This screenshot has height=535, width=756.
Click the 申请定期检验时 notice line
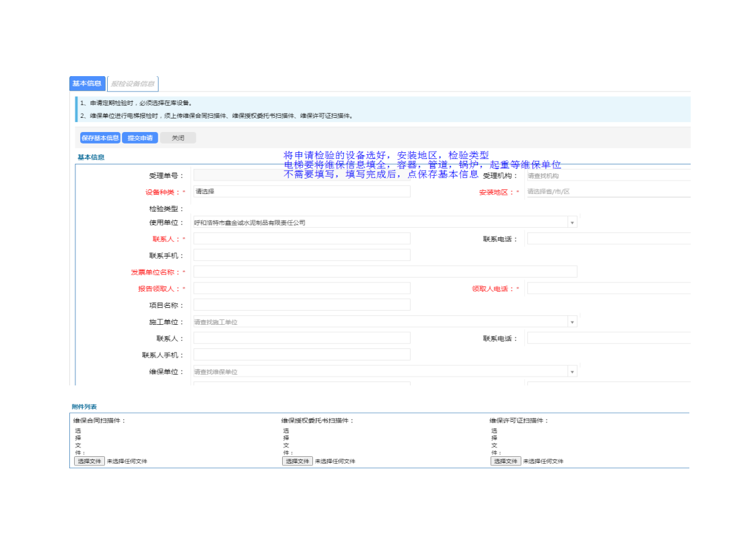[137, 102]
